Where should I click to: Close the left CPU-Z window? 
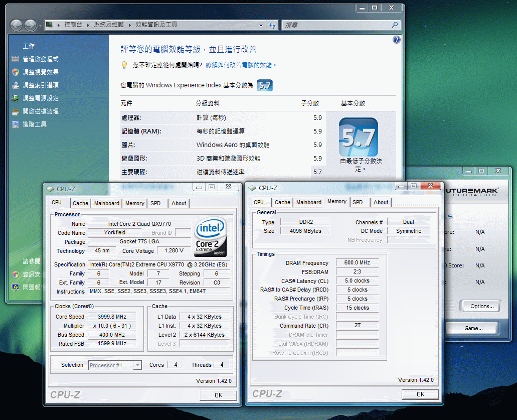[228, 187]
